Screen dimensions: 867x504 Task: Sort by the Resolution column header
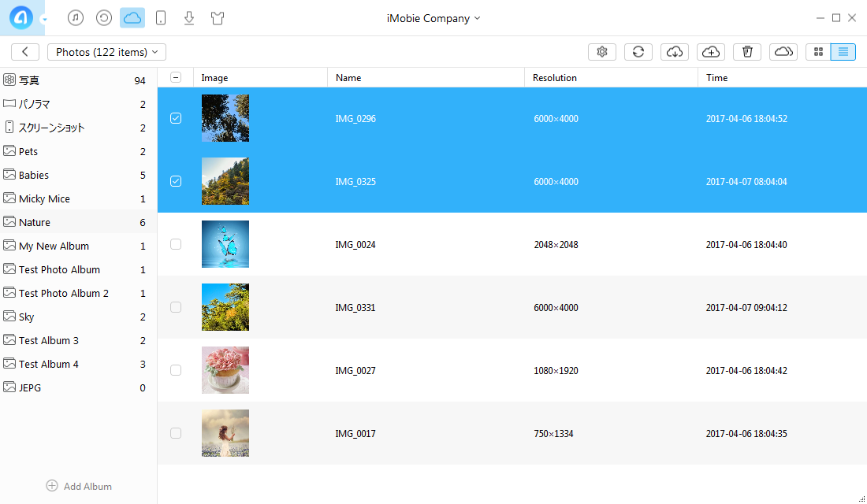(611, 78)
